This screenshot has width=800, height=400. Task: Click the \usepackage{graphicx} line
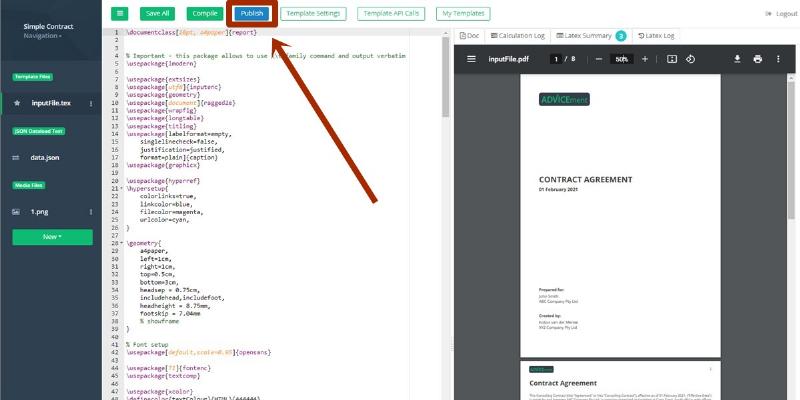pyautogui.click(x=163, y=165)
